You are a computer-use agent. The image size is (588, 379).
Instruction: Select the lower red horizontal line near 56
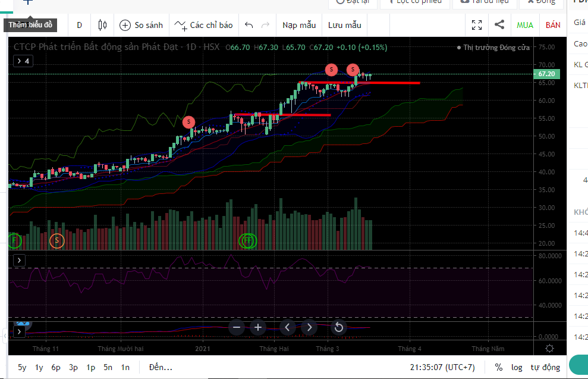282,115
